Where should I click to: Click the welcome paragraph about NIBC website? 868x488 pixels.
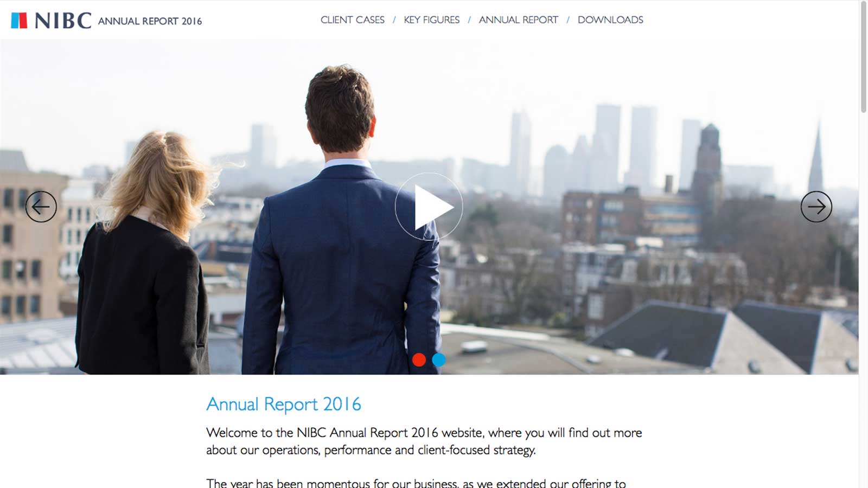pos(423,441)
